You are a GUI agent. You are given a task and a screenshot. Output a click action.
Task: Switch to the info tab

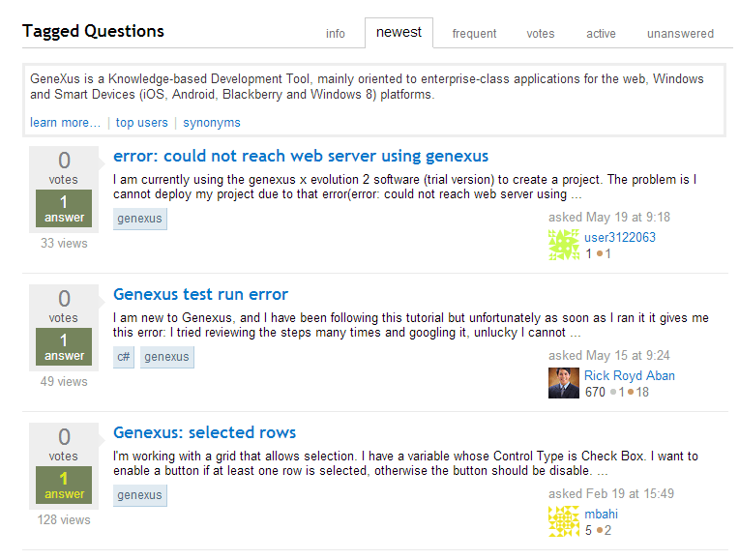336,34
